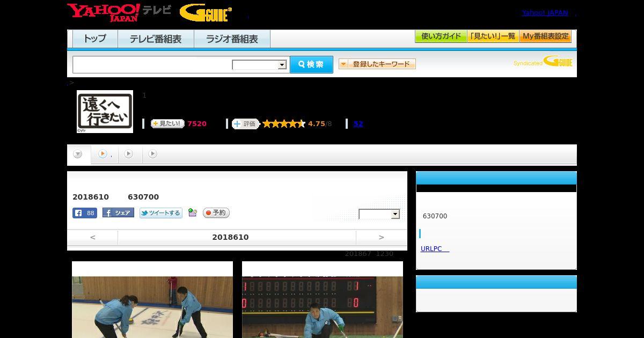The height and width of the screenshot is (338, 644).
Task: Open the Yahoo! JAPAN link in the top right
Action: tap(545, 12)
